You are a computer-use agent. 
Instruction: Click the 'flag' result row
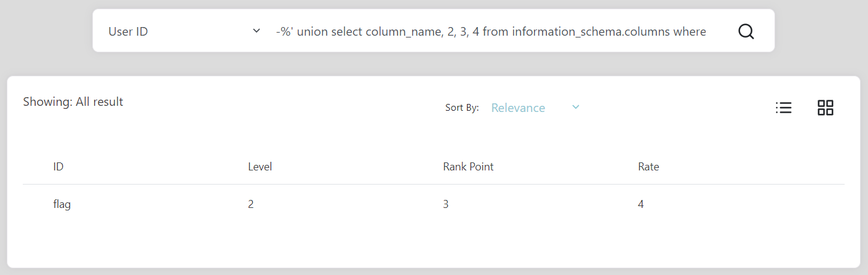click(434, 204)
